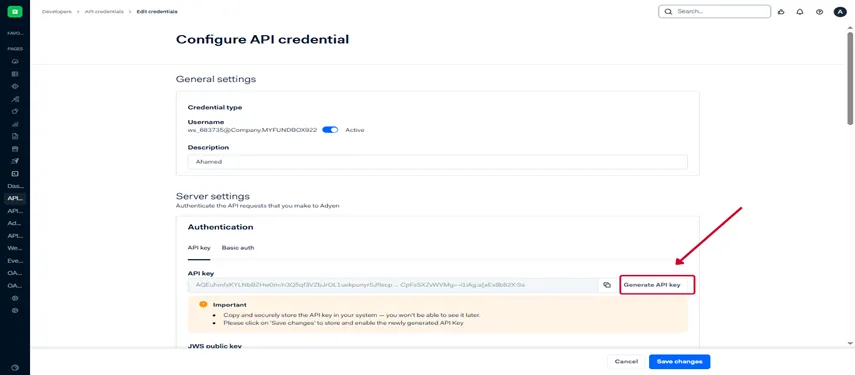Open 'Ad...' item in the sidebar
This screenshot has width=855, height=375.
coord(15,223)
